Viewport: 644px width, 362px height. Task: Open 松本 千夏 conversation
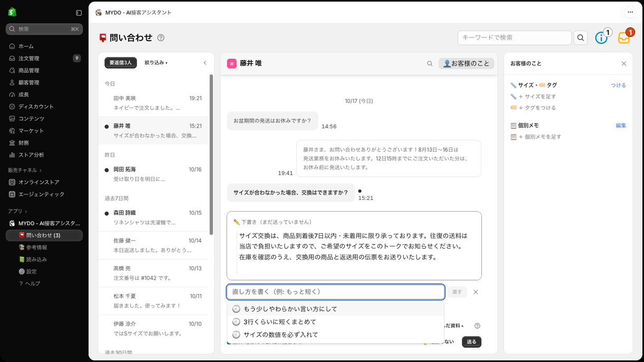pos(154,301)
